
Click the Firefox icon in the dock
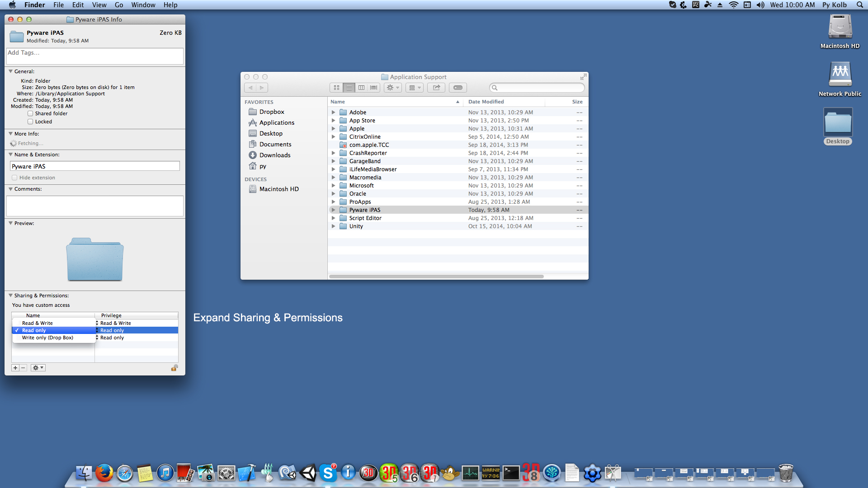(103, 473)
